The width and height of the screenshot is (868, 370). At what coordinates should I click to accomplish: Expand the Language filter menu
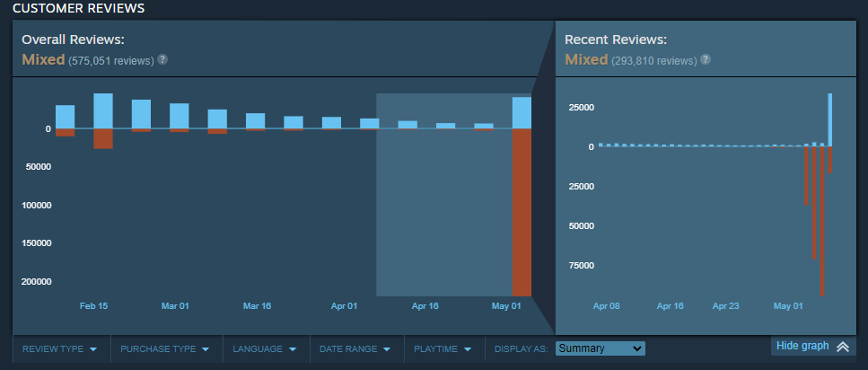265,348
